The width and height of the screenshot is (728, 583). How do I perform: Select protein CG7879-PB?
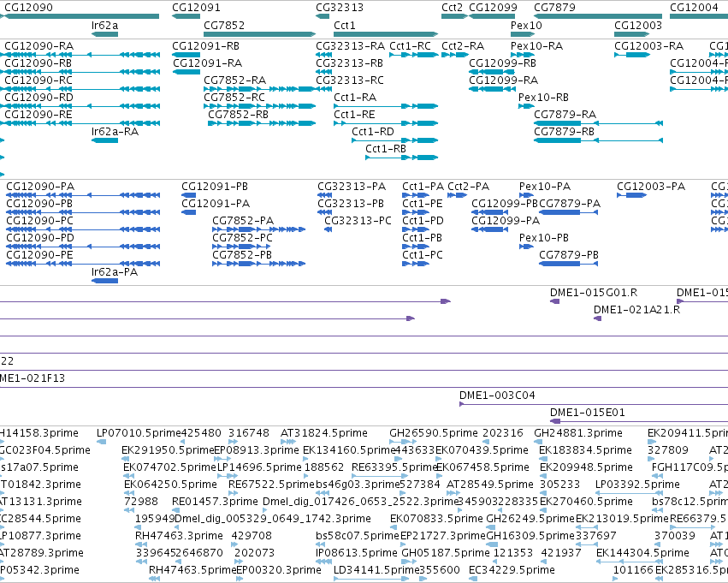pyautogui.click(x=569, y=255)
